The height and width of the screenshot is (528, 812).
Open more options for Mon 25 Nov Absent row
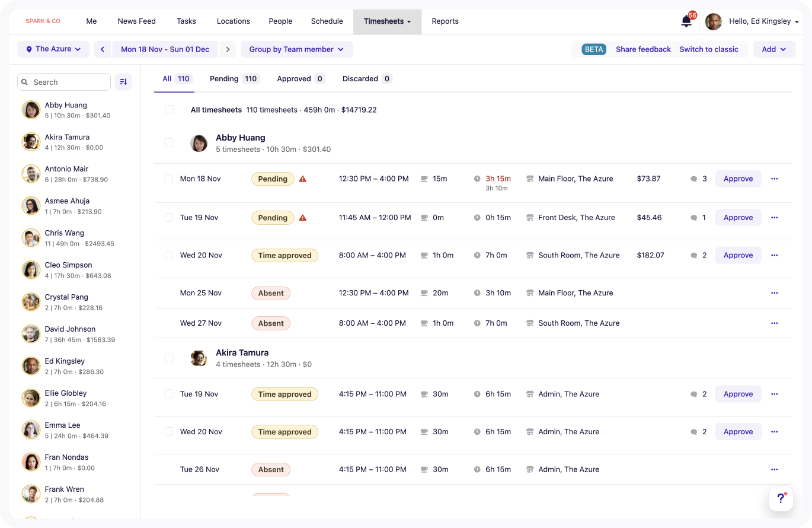774,293
